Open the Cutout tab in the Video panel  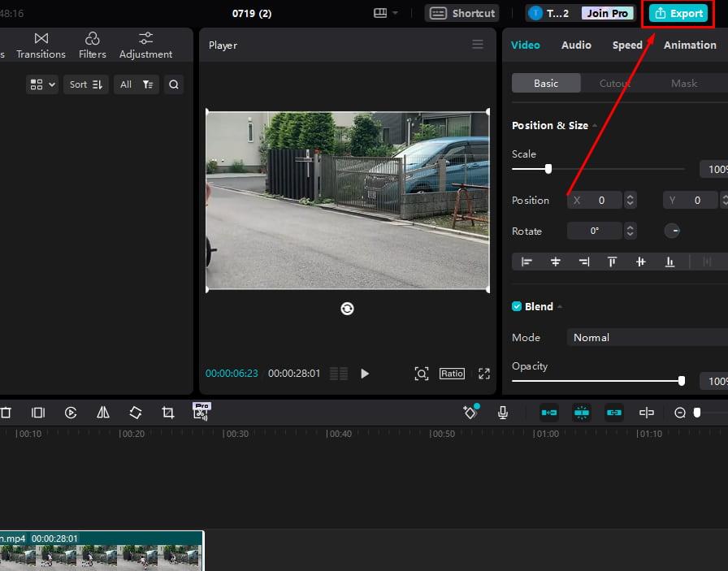[x=614, y=83]
